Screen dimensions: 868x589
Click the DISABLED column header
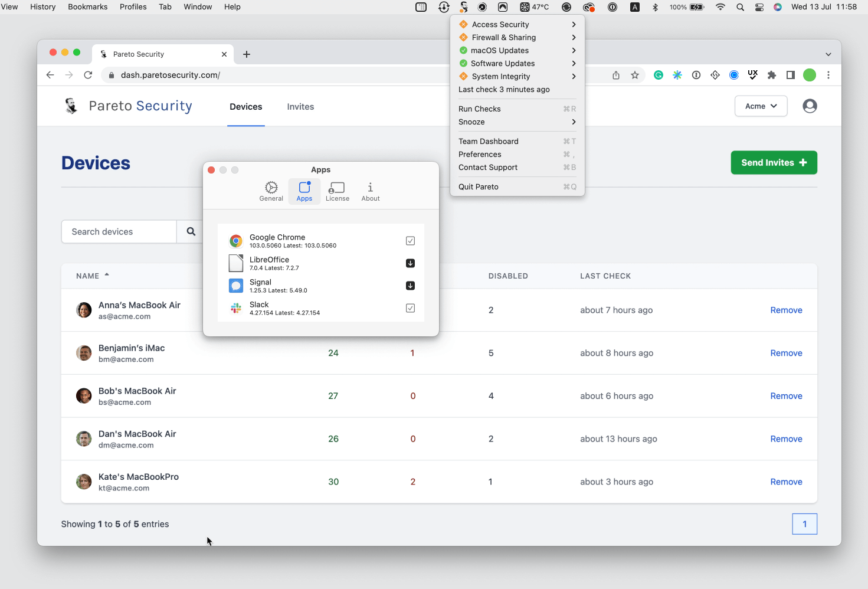point(508,276)
